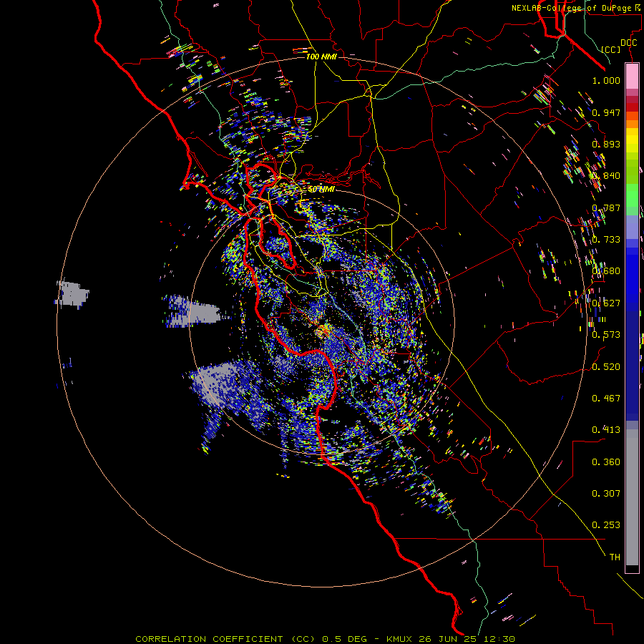Viewport: 644px width, 644px height.
Task: Click the 0.520 scale value
Action: click(606, 366)
